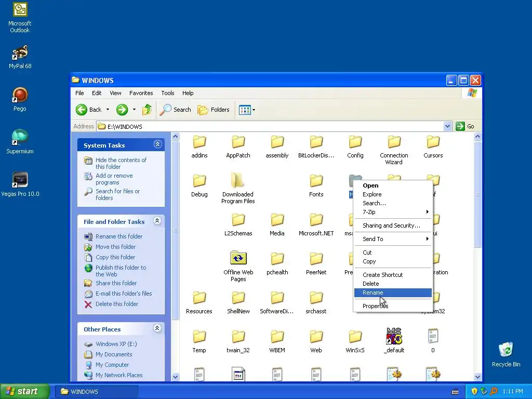Click the Go button beside address bar
Image resolution: width=532 pixels, height=399 pixels.
(x=465, y=126)
